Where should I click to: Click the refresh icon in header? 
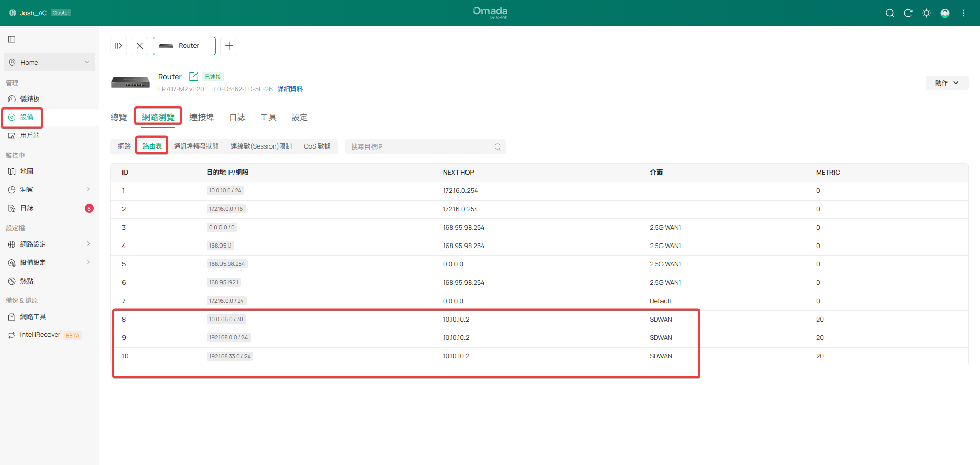point(908,13)
